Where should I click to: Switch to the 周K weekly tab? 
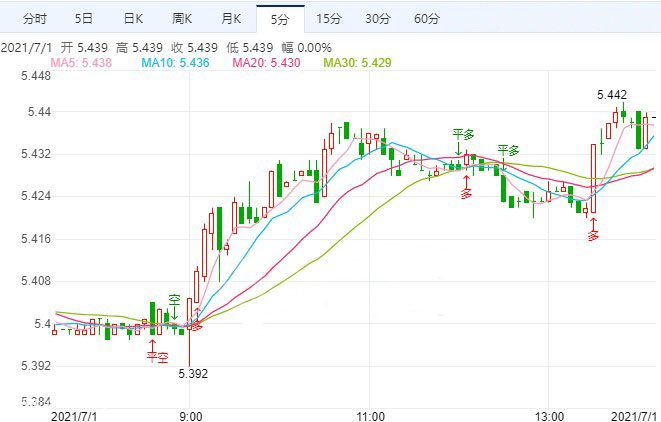(x=184, y=19)
